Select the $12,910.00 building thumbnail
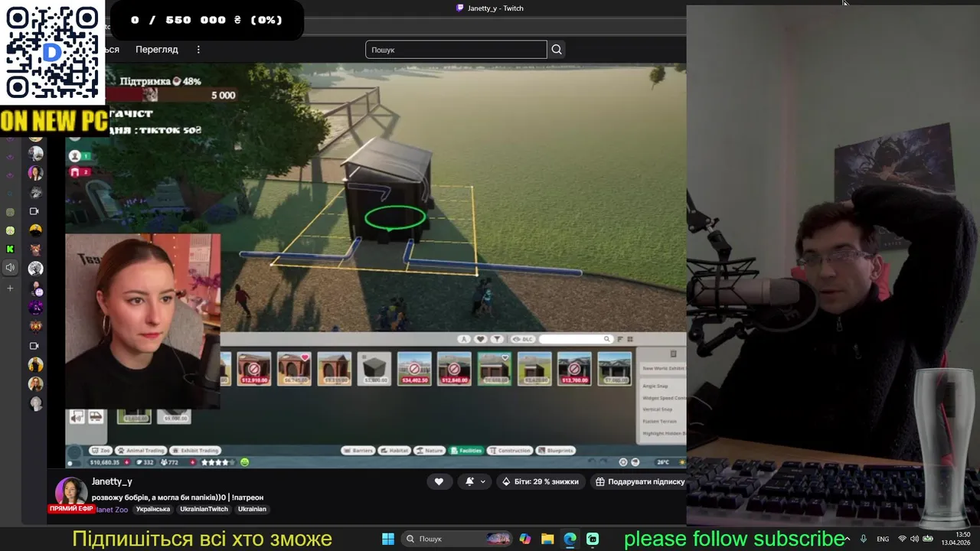This screenshot has width=980, height=551. click(253, 368)
